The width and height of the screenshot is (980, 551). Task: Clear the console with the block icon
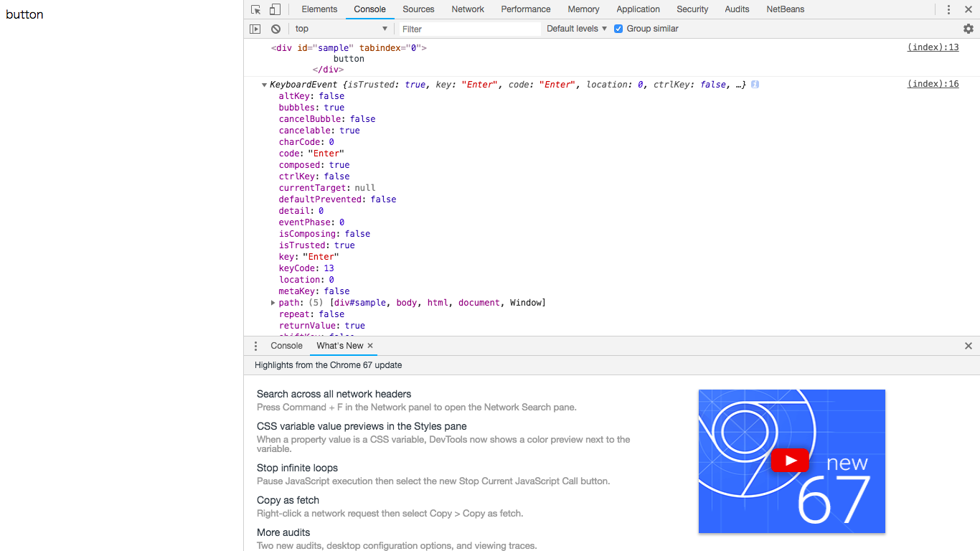[275, 29]
